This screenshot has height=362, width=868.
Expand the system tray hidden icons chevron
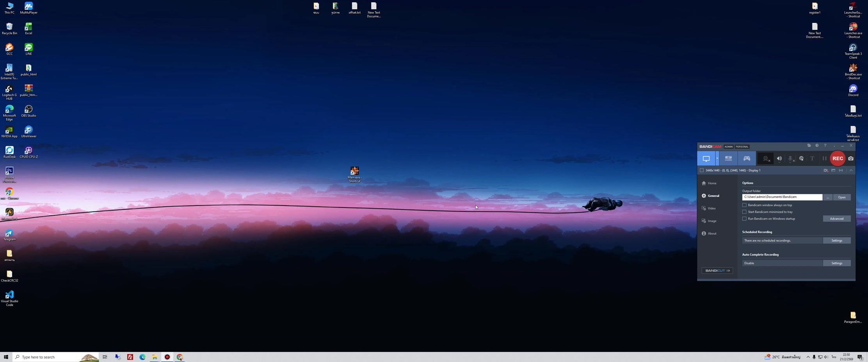[808, 357]
